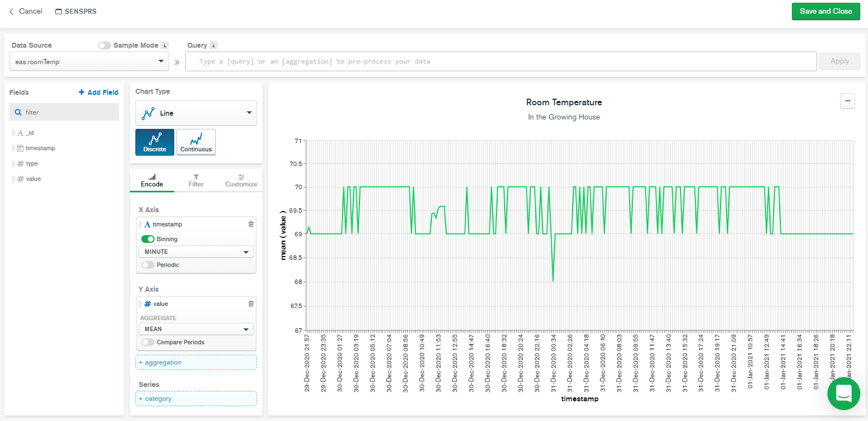
Task: Click the Query info icon
Action: (x=214, y=45)
